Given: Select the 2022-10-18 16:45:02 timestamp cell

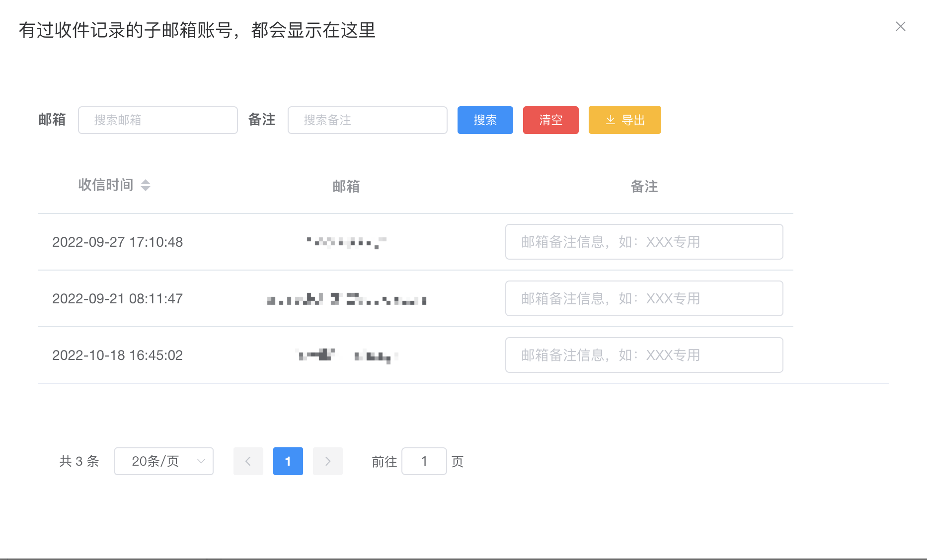Looking at the screenshot, I should [x=118, y=355].
